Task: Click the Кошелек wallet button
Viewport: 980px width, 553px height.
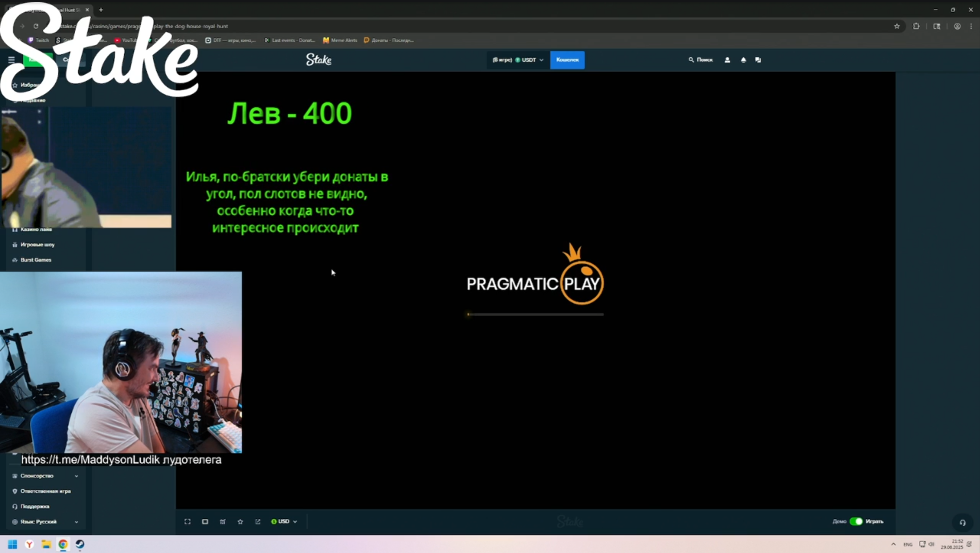Action: coord(567,60)
